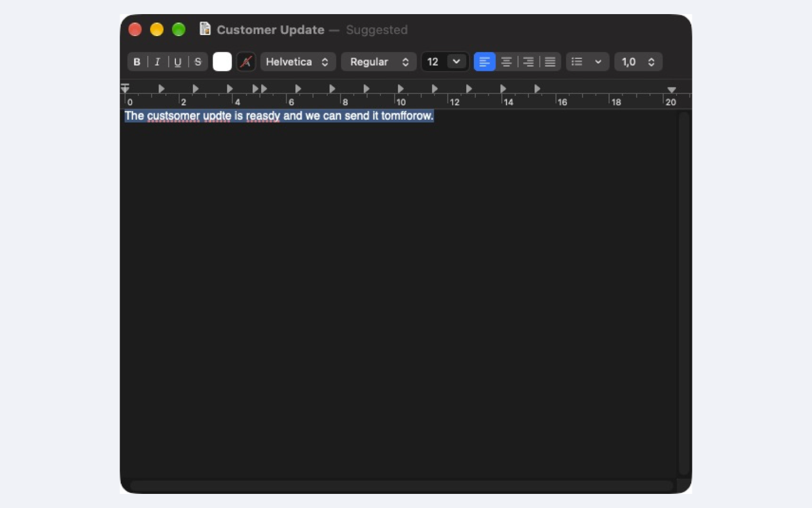
Task: Click the font size field showing 12
Action: pyautogui.click(x=434, y=62)
